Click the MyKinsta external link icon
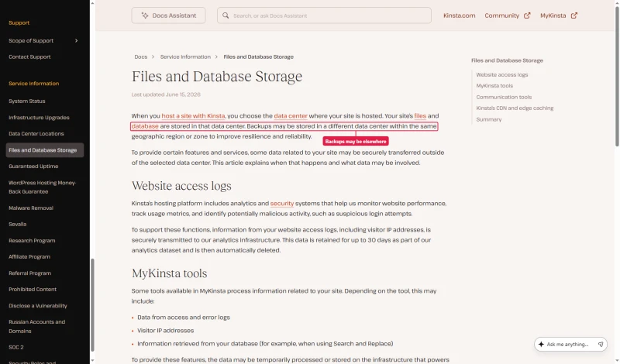 574,15
